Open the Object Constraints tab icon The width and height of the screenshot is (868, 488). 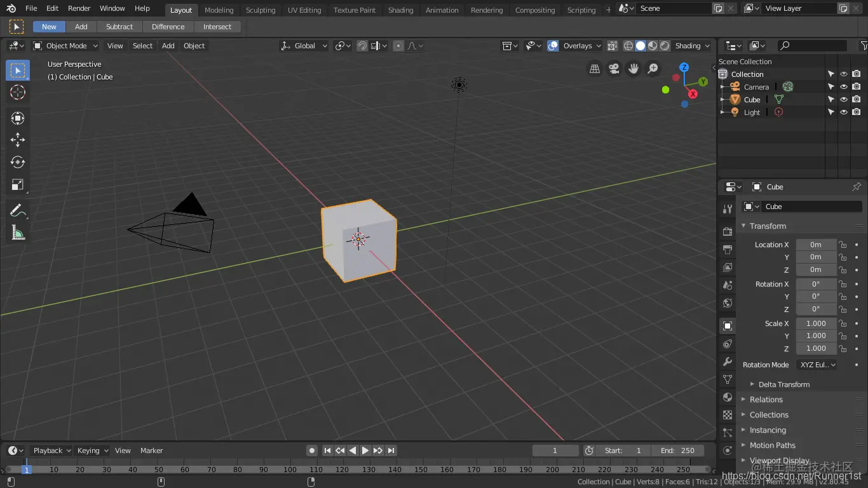click(x=728, y=344)
